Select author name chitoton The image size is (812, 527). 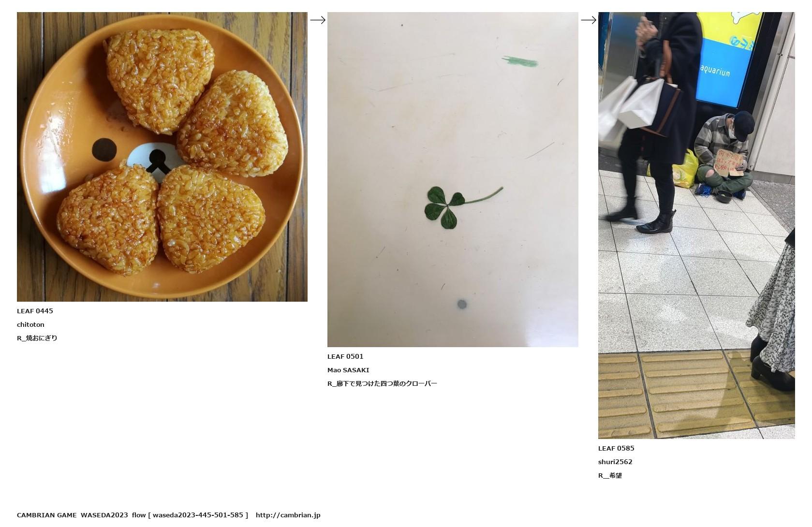[30, 324]
